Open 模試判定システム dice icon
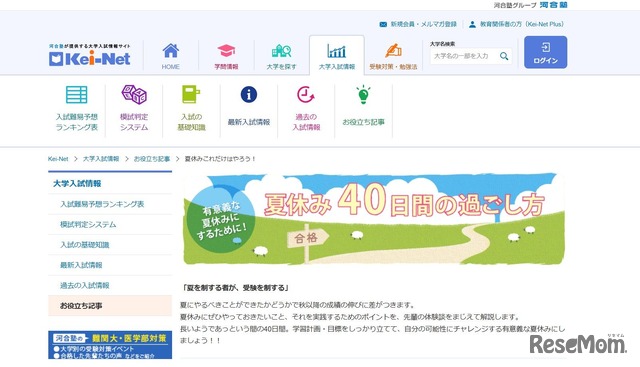Image resolution: width=640 pixels, height=367 pixels. 134,94
